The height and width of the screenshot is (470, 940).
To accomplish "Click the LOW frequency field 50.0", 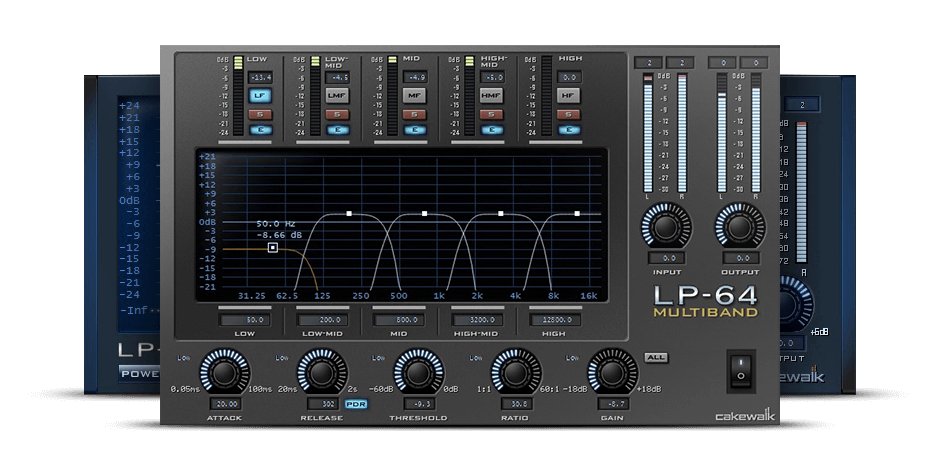I will point(246,320).
